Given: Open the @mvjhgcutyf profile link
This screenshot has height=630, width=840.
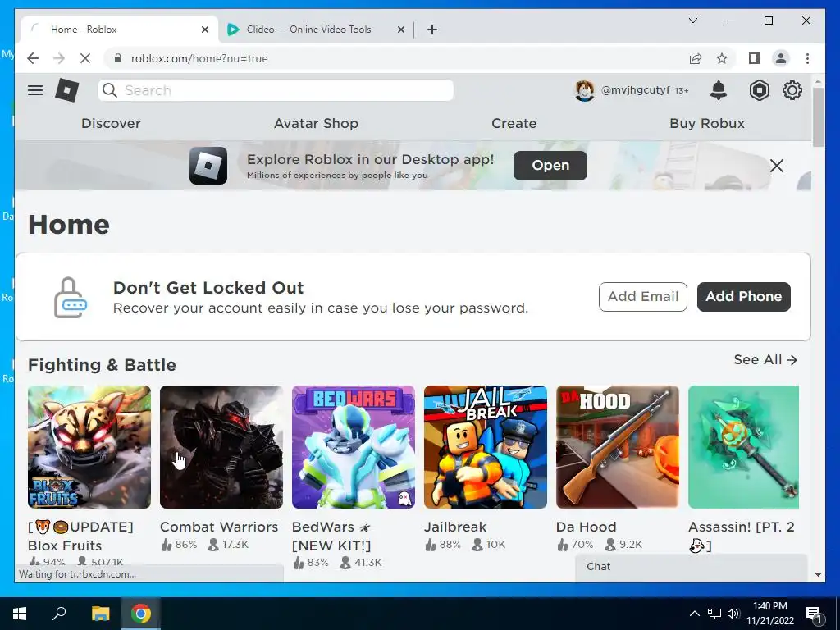Looking at the screenshot, I should (636, 90).
